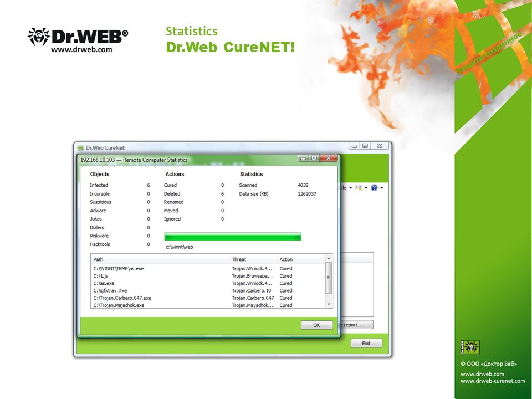Screen dimensions: 532x399
Task: Select row C:\Trojan.Carberp.647.exe
Action: coord(208,298)
